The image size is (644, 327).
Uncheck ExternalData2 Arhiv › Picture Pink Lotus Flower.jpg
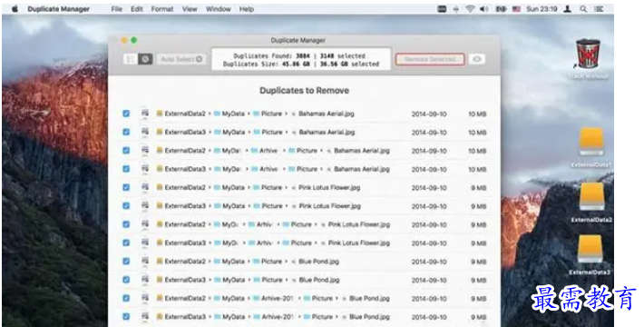coord(126,224)
